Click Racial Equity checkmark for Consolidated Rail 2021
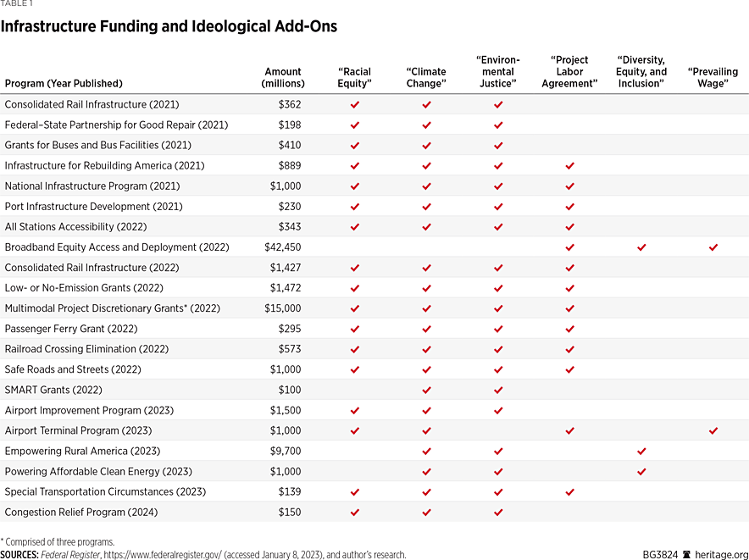The image size is (749, 560). click(355, 104)
